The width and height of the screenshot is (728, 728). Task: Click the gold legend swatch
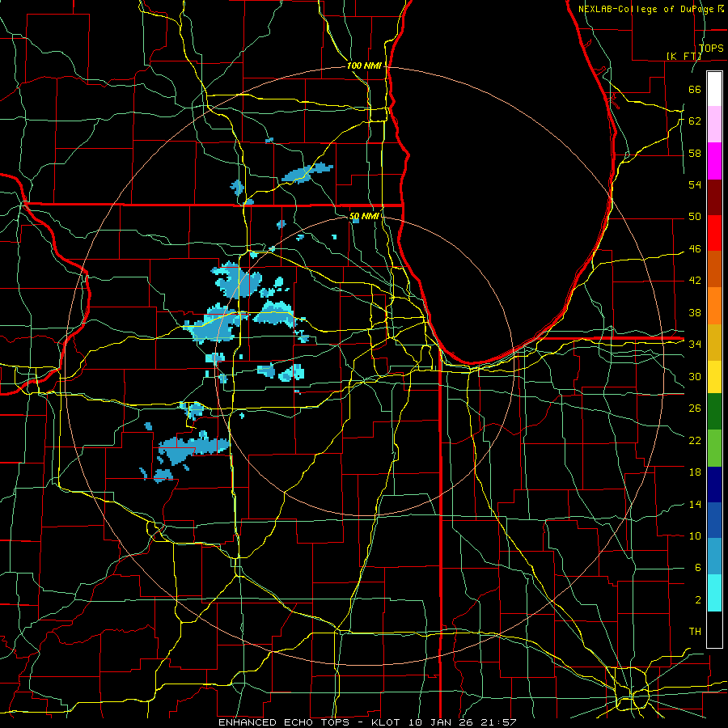tap(714, 341)
